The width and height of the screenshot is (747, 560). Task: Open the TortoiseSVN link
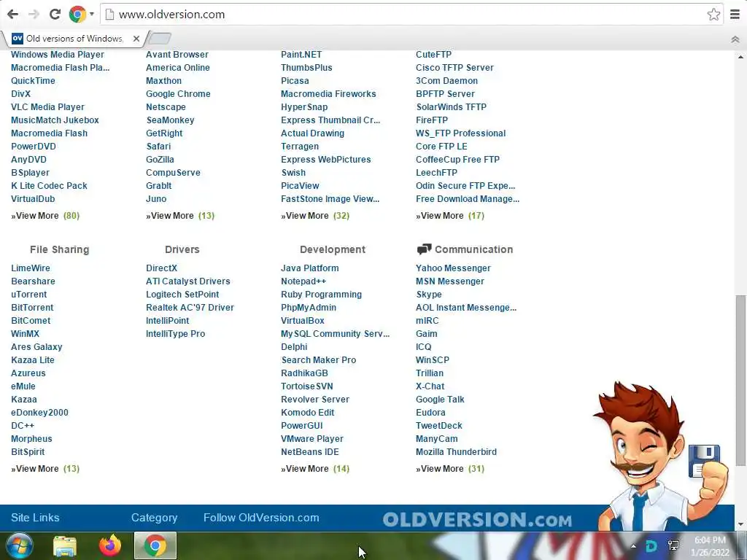(307, 386)
